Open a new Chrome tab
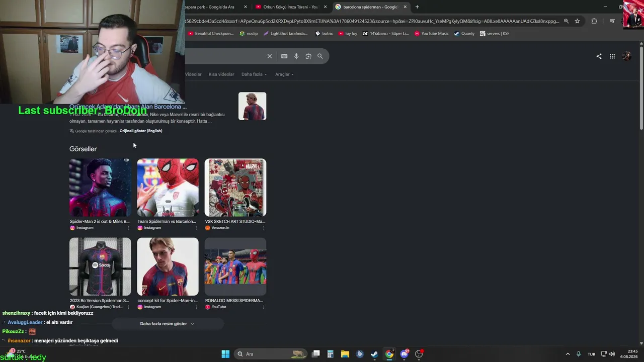The width and height of the screenshot is (644, 362). click(417, 7)
